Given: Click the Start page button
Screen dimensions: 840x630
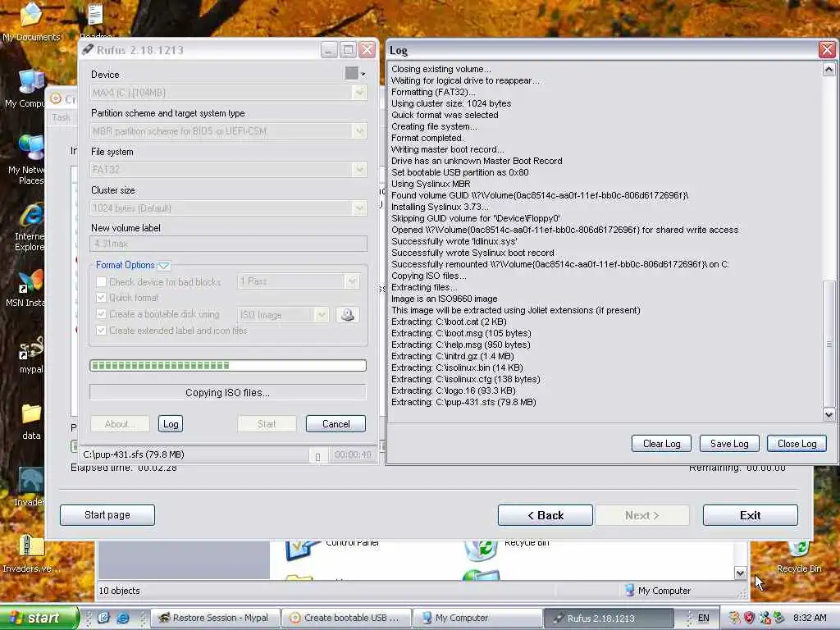Looking at the screenshot, I should 107,515.
